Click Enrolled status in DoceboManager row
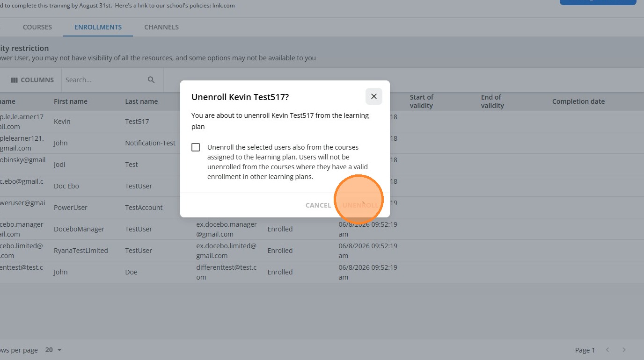This screenshot has height=360, width=644. point(280,229)
